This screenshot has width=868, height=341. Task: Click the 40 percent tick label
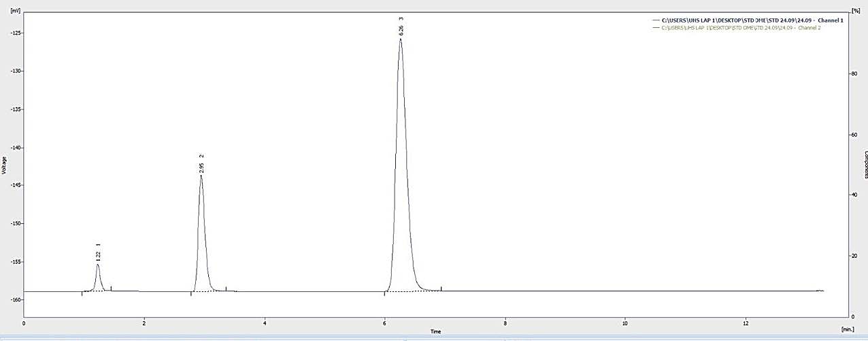click(854, 195)
